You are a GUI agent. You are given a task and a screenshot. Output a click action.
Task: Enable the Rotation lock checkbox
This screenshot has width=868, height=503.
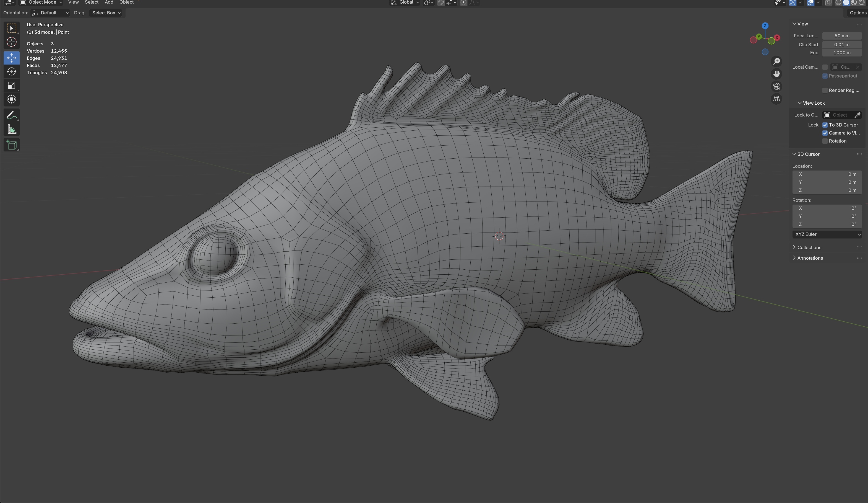pos(825,141)
